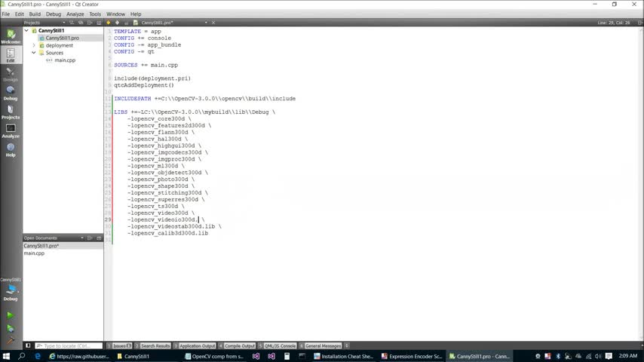Viewport: 644px width, 362px height.
Task: Open the CannyStill1 Debug kit selector
Action: pos(11,290)
